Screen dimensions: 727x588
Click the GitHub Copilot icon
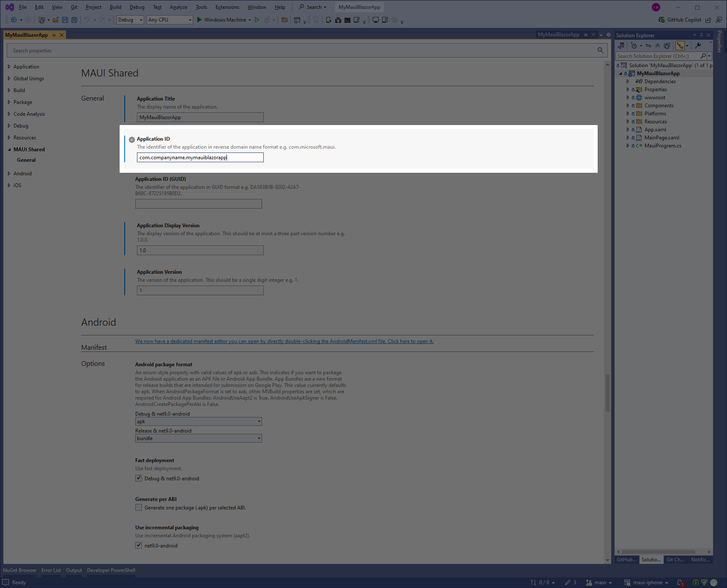coord(661,20)
